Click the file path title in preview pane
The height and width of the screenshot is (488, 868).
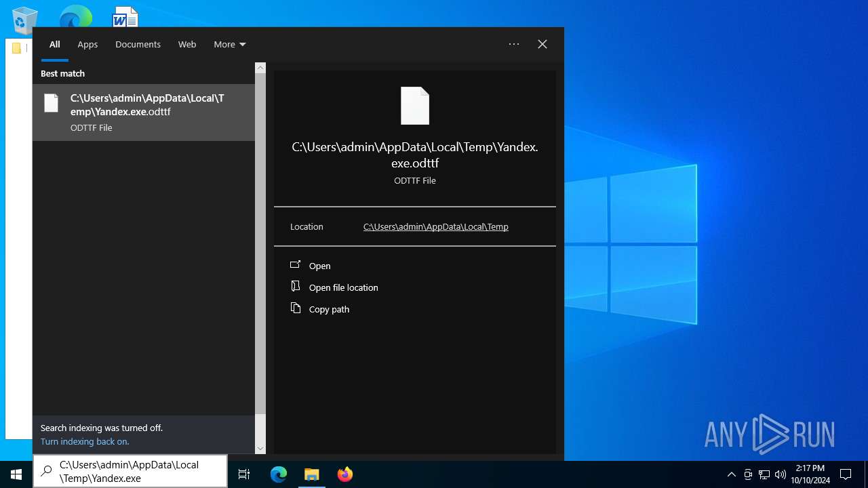click(415, 155)
